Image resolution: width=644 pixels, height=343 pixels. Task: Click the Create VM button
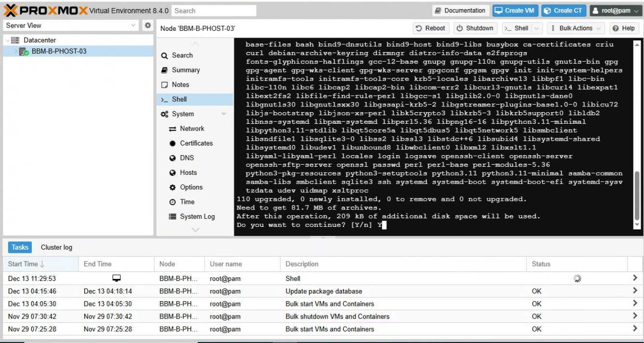click(515, 11)
